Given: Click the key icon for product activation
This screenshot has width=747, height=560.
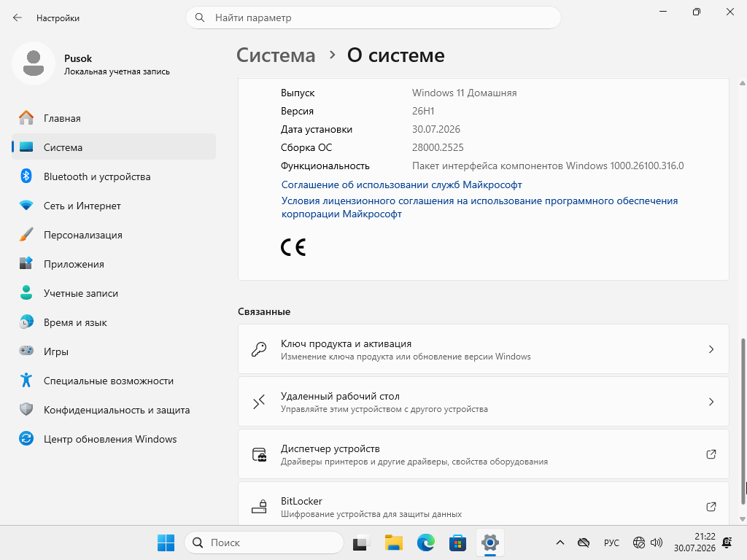Looking at the screenshot, I should coord(259,349).
